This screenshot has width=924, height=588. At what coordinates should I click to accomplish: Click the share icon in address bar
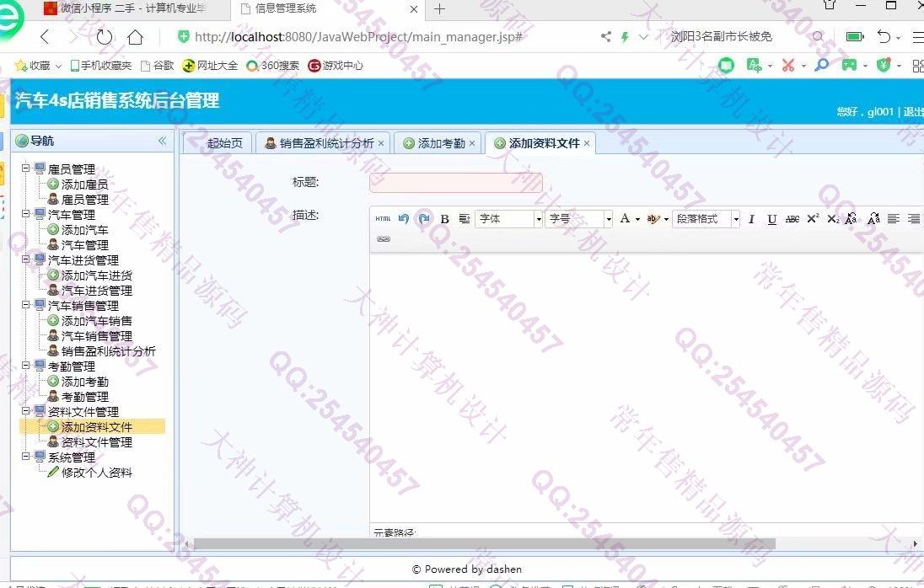coord(606,36)
